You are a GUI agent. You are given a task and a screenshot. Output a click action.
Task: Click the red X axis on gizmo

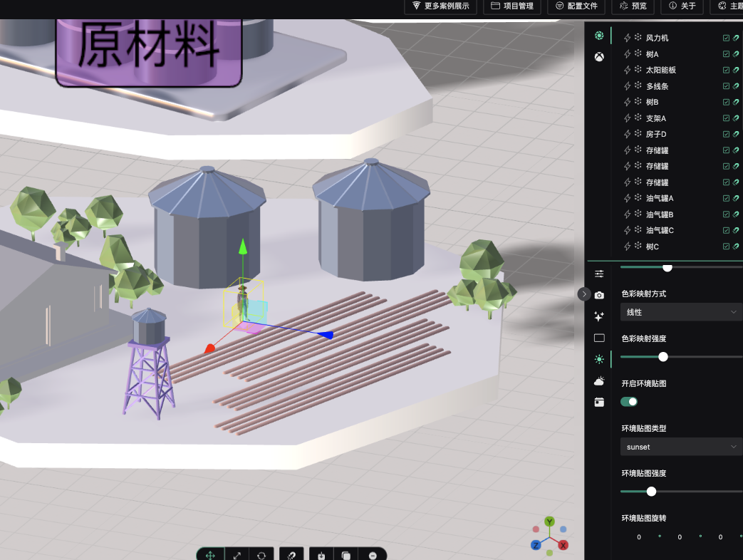click(x=209, y=348)
